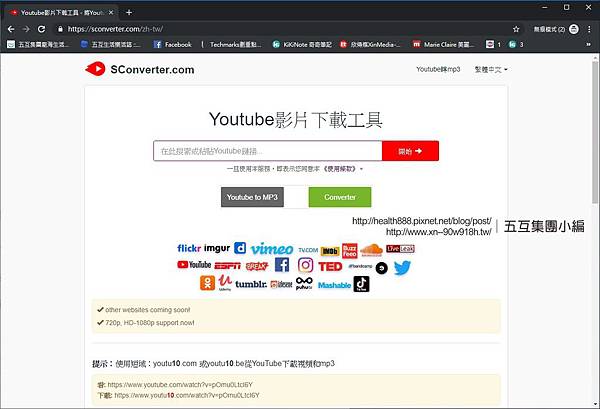Click the BuzzFeed logo
Viewport: 600px width, 409px height.
(349, 251)
